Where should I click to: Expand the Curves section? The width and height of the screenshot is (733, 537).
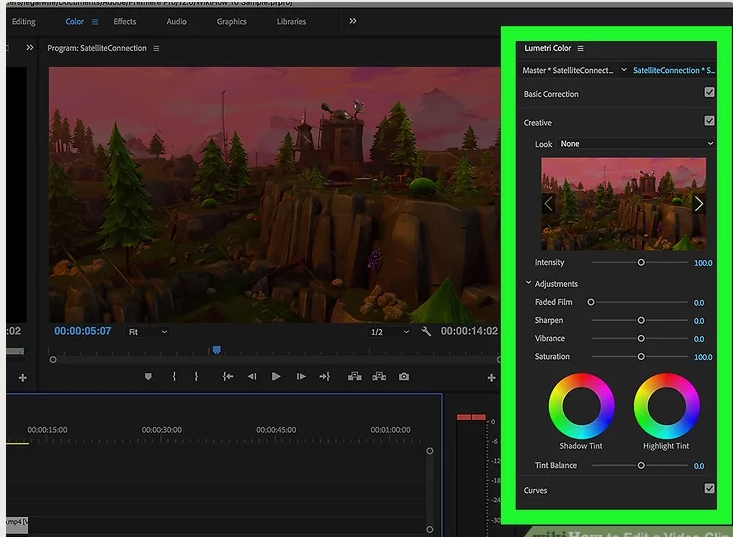click(535, 491)
